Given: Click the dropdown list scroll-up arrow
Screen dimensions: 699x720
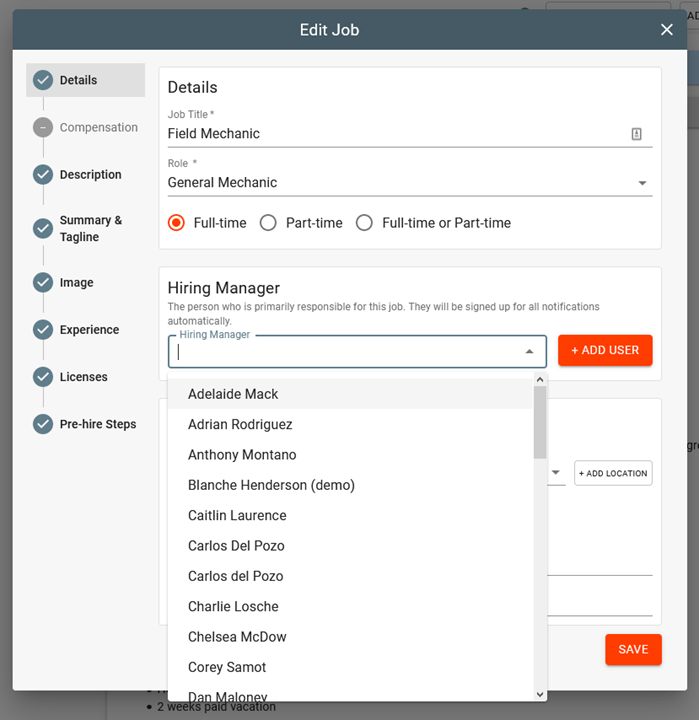Looking at the screenshot, I should 540,379.
